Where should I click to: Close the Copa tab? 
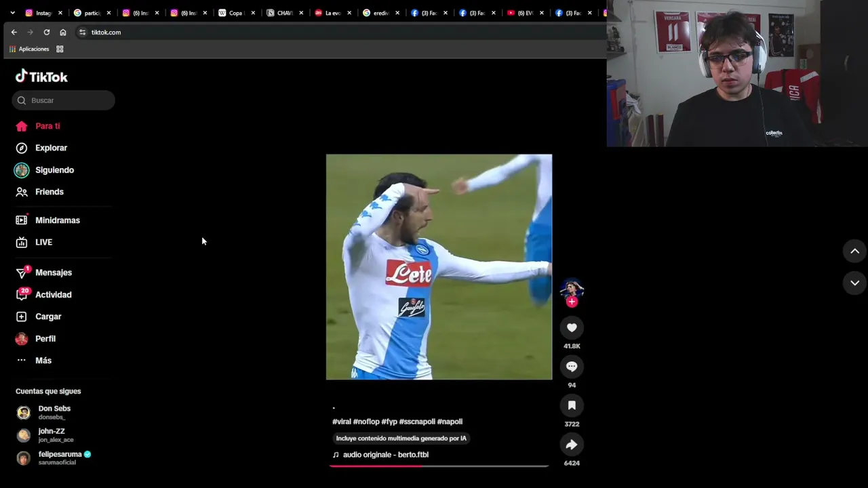coord(253,13)
